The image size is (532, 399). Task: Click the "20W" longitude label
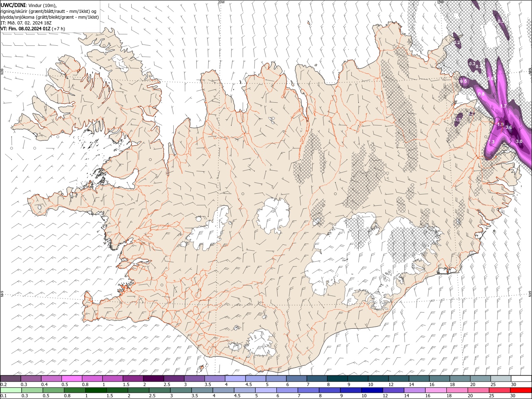[221, 2]
